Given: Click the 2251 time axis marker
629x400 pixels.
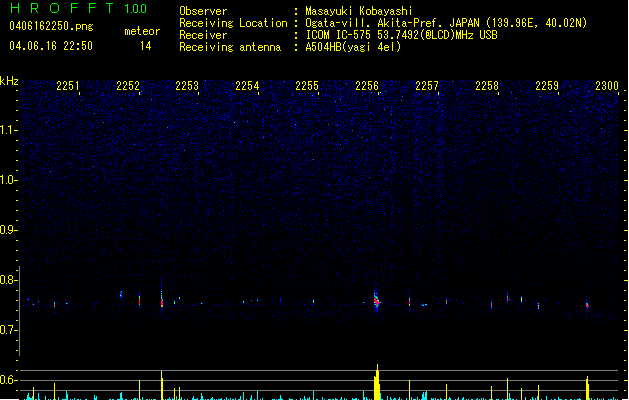Looking at the screenshot, I should [68, 86].
